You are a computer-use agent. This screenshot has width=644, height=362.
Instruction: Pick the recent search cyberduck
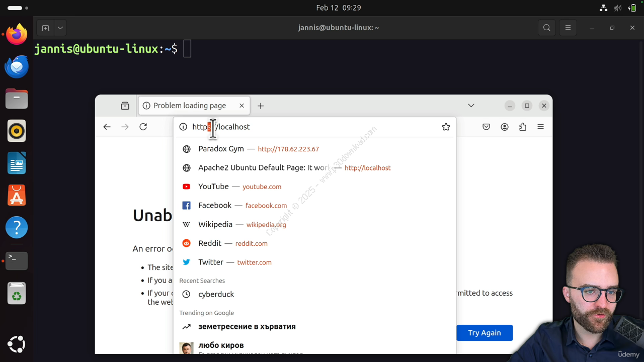[314, 294]
